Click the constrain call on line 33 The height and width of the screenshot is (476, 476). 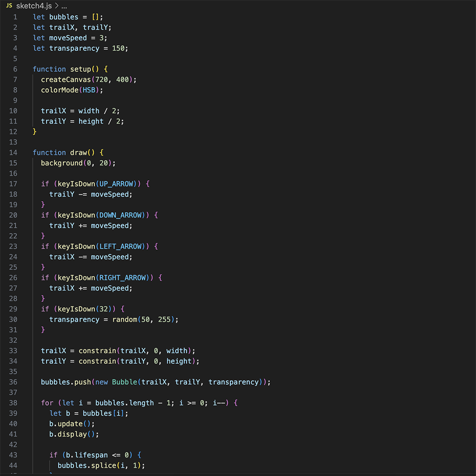click(x=98, y=350)
